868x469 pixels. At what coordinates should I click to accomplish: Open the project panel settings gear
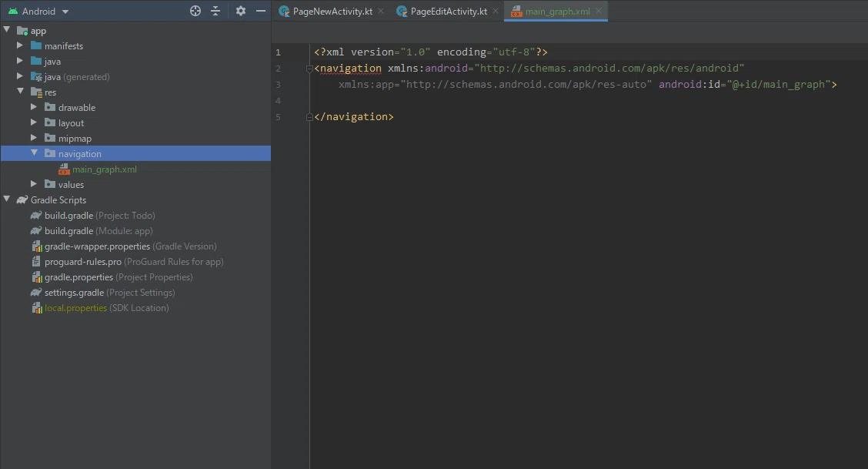(240, 11)
